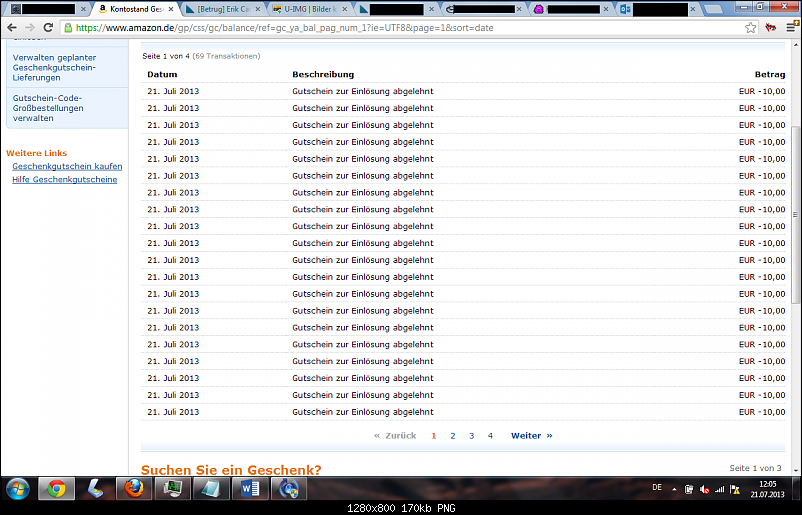Image resolution: width=802 pixels, height=515 pixels.
Task: Click the Chrome icon in the taskbar
Action: [x=56, y=488]
